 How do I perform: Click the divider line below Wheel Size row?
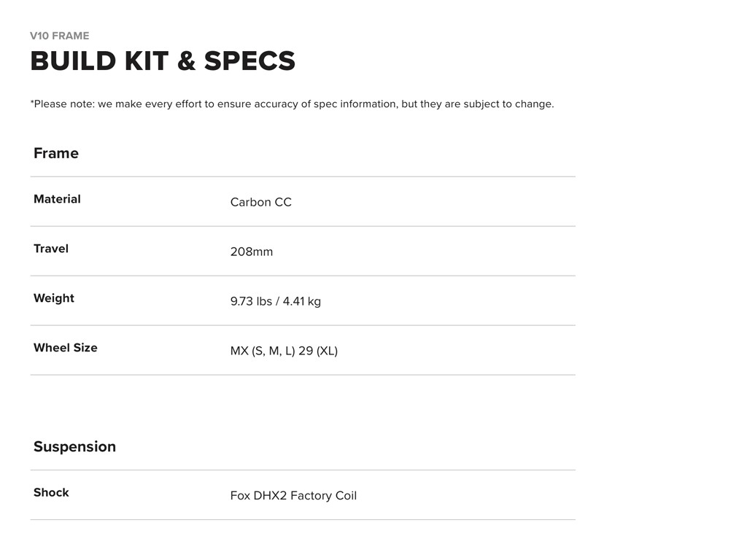pyautogui.click(x=303, y=375)
